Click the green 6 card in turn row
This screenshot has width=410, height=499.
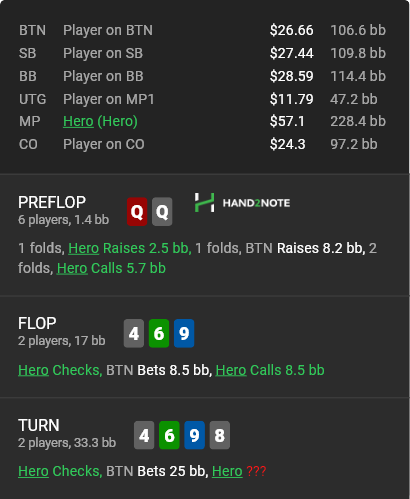click(169, 435)
